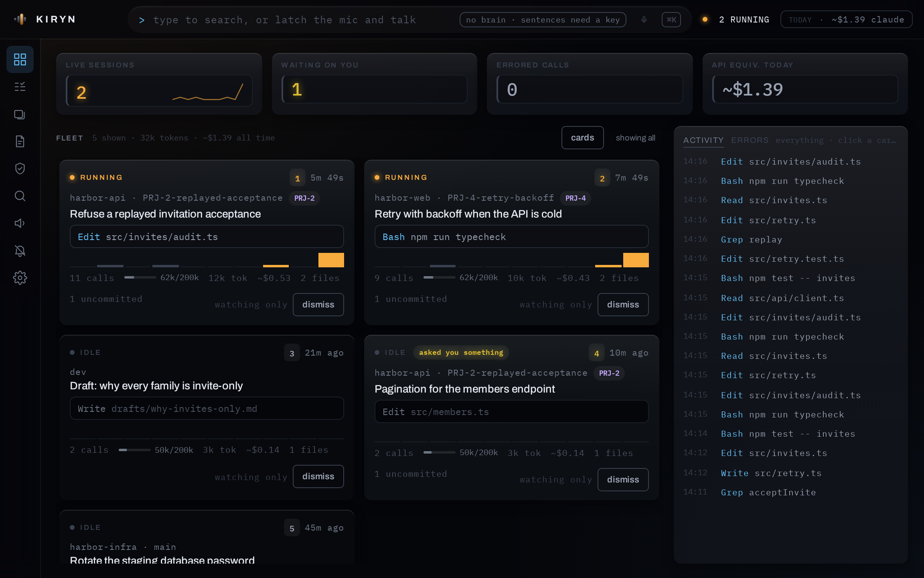
Task: Select the Bash npm run typecheck action box
Action: [512, 236]
